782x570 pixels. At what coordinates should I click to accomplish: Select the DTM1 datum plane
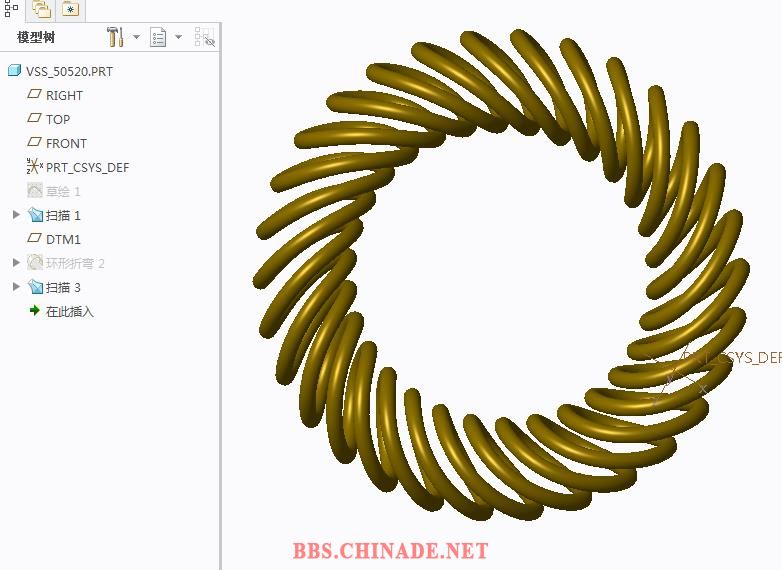point(63,239)
